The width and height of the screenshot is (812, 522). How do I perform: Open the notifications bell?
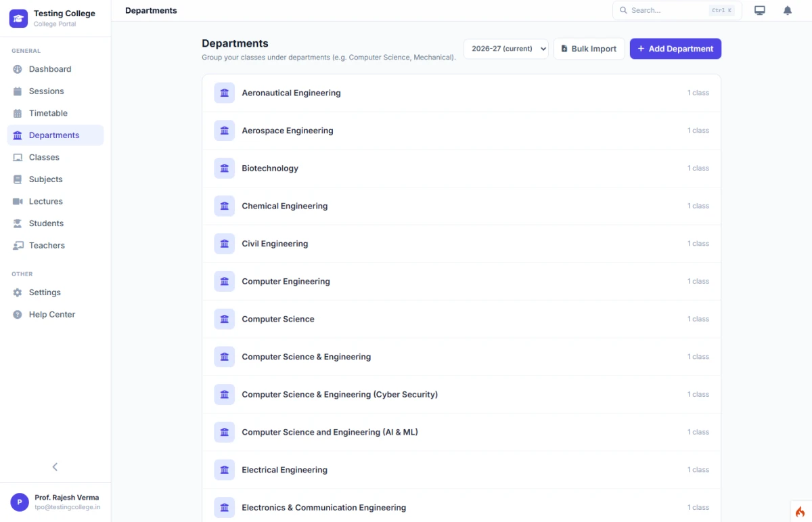(788, 10)
